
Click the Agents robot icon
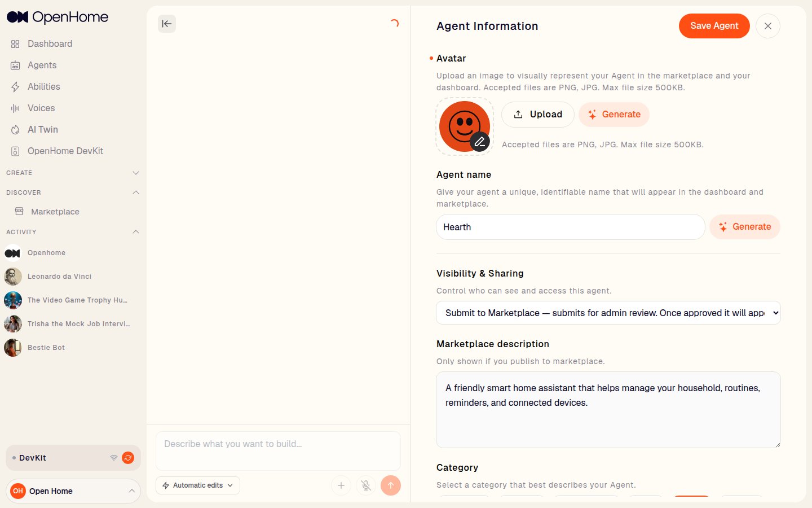click(15, 65)
